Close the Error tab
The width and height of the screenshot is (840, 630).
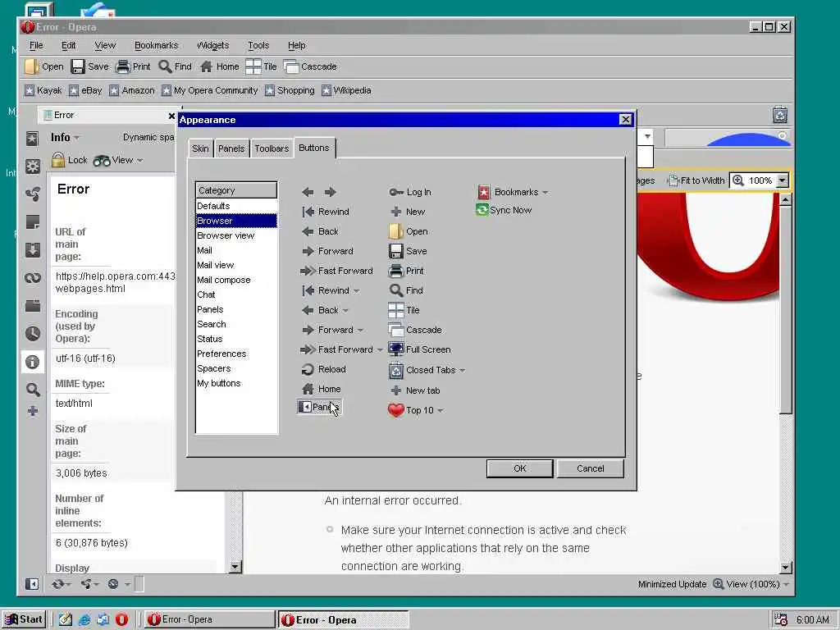[x=171, y=116]
